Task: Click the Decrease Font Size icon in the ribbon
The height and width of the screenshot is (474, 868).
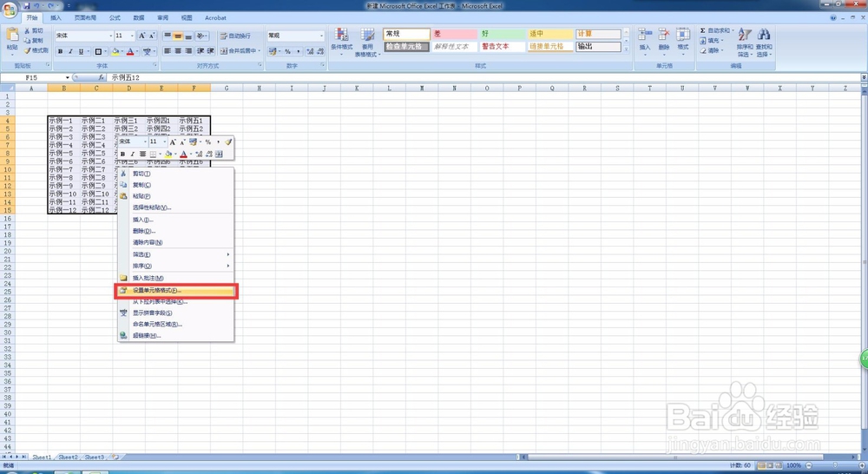Action: (152, 36)
